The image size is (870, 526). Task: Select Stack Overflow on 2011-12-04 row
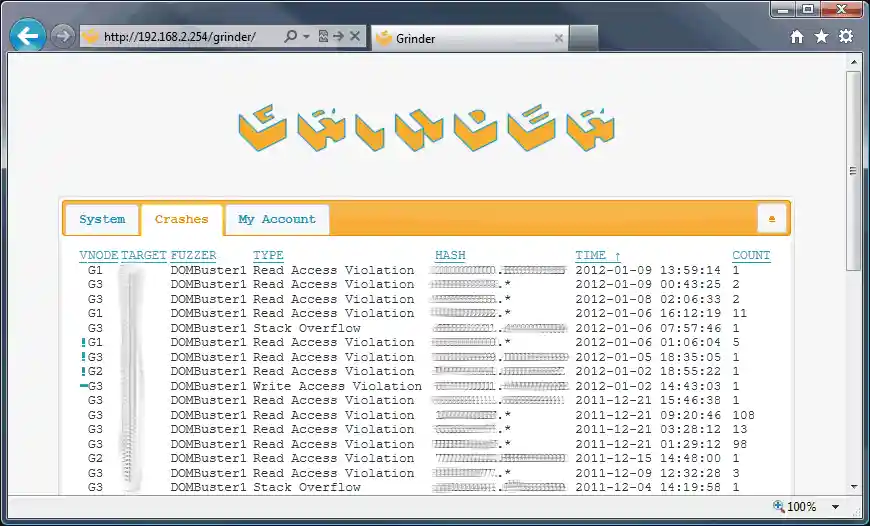tap(307, 487)
